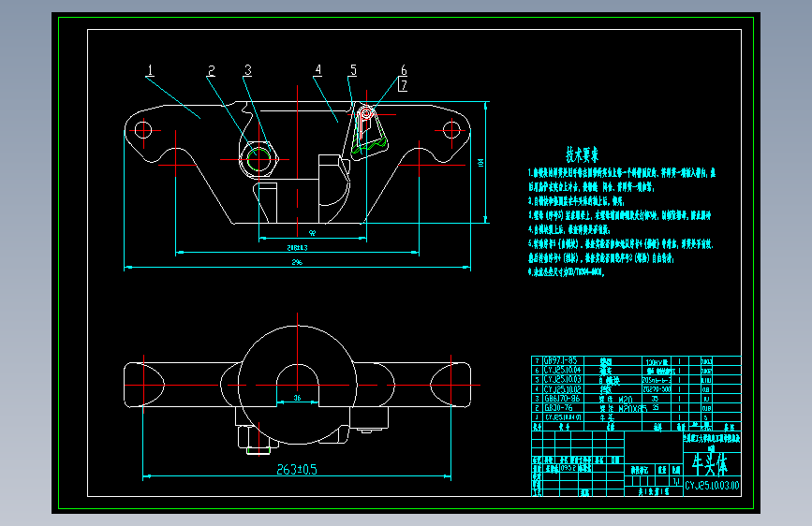Click part callout 1 in assembly view
Screen dimensions: 812x526
pos(150,70)
